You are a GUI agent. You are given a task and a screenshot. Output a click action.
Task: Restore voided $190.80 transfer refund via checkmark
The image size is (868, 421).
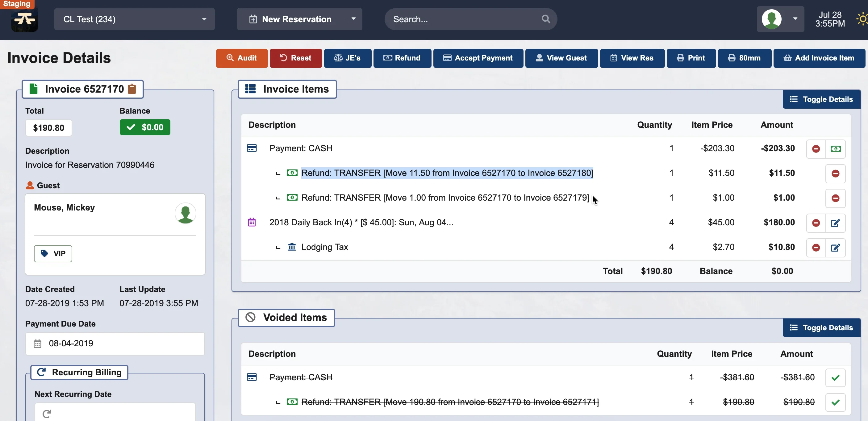point(835,402)
